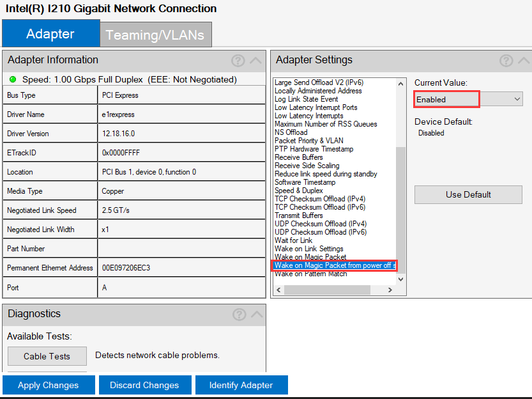The height and width of the screenshot is (399, 532).
Task: Click the Permanent Ethernet Address value 00E097206EC3
Action: click(x=126, y=268)
